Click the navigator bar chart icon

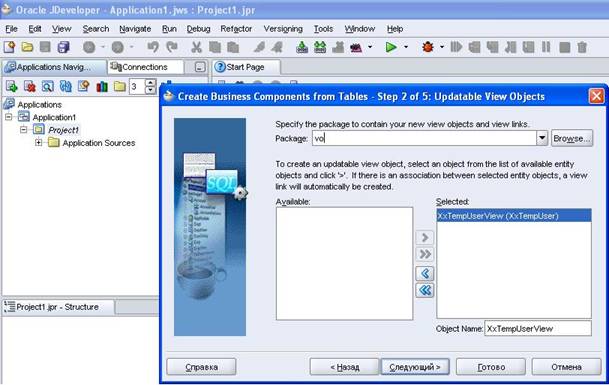[102, 86]
